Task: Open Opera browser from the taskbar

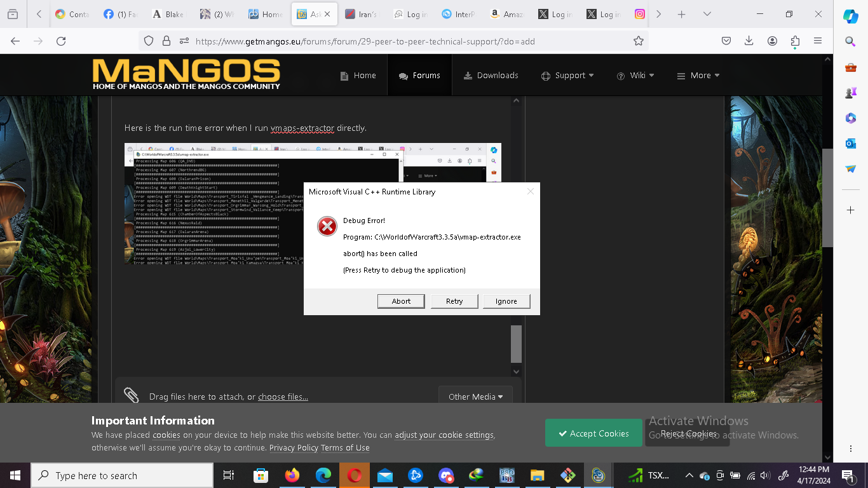Action: point(355,475)
